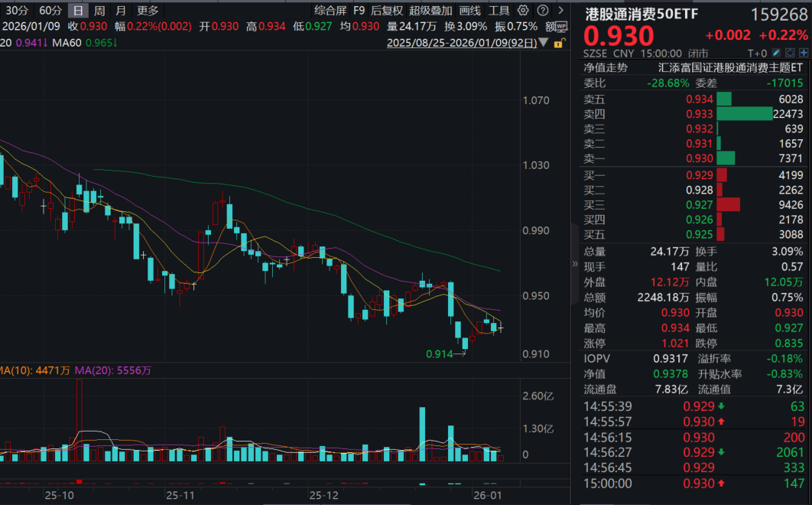Collapse side panel with double chevron

tap(575, 264)
